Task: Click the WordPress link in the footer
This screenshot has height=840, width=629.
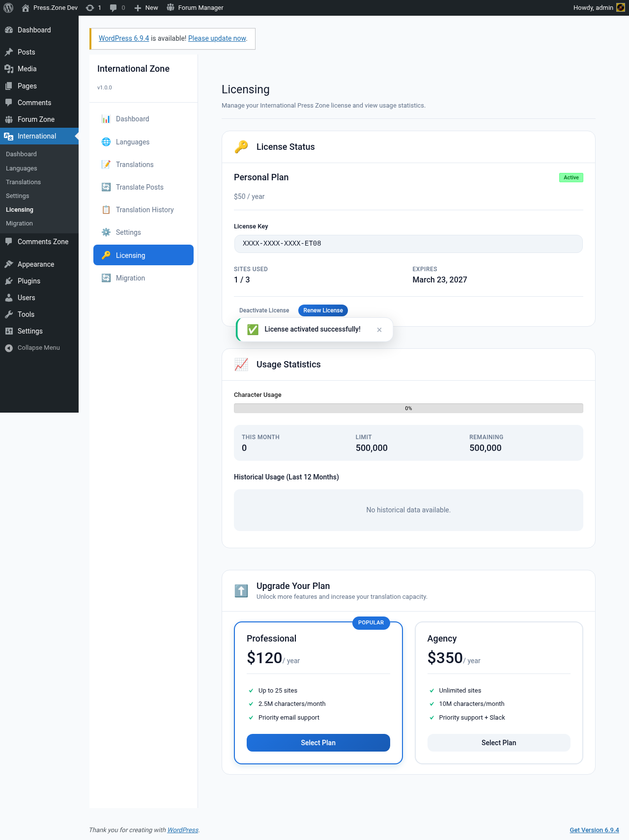Action: tap(183, 830)
